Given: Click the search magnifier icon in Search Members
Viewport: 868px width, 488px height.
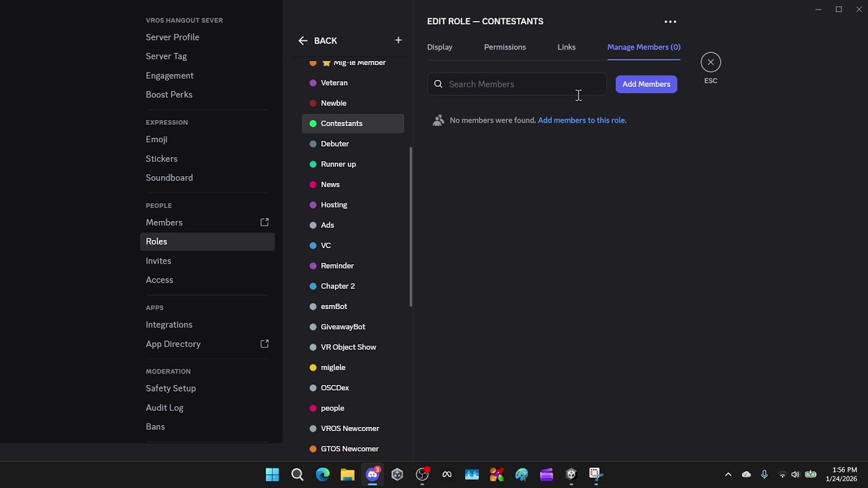Looking at the screenshot, I should 438,84.
